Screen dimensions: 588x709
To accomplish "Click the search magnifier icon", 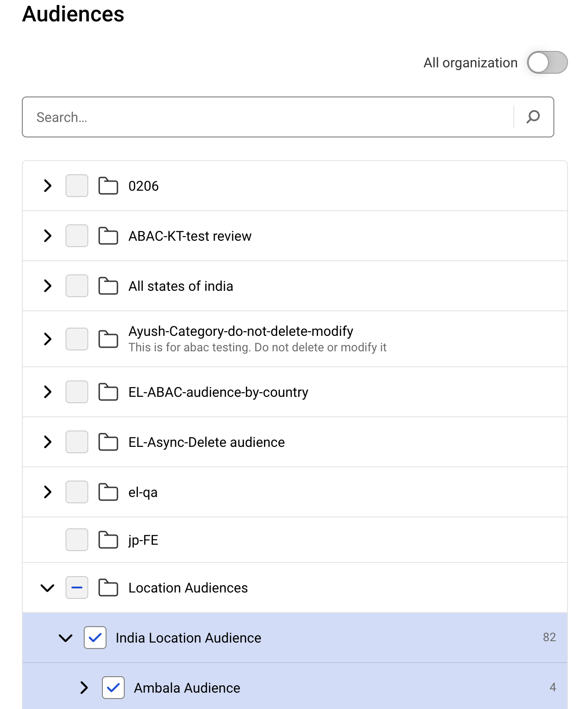I will [533, 117].
